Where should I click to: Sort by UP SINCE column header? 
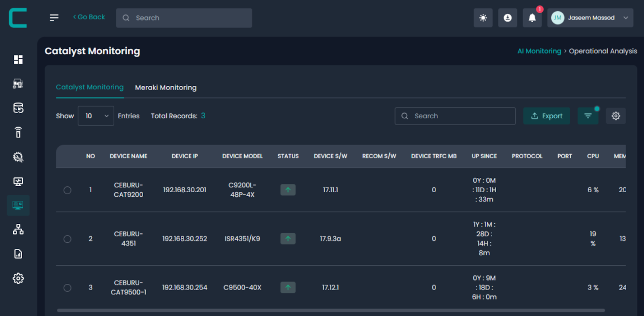(484, 156)
